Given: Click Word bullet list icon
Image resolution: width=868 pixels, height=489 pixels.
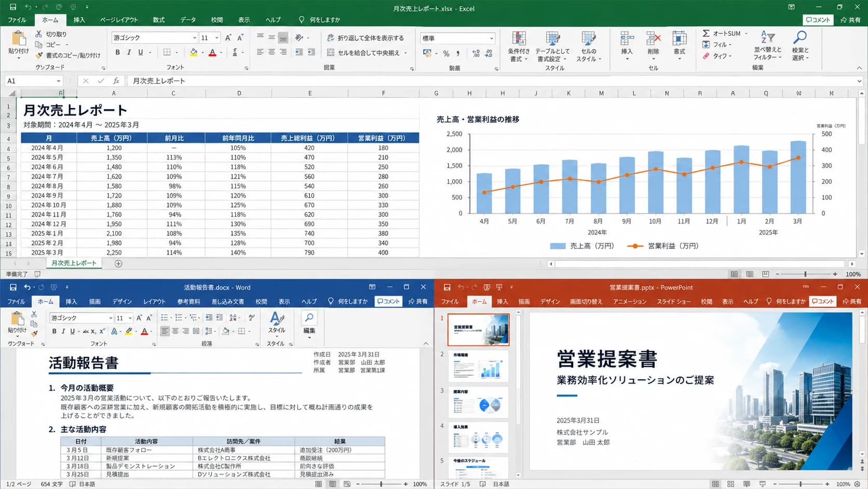Looking at the screenshot, I should (x=165, y=318).
